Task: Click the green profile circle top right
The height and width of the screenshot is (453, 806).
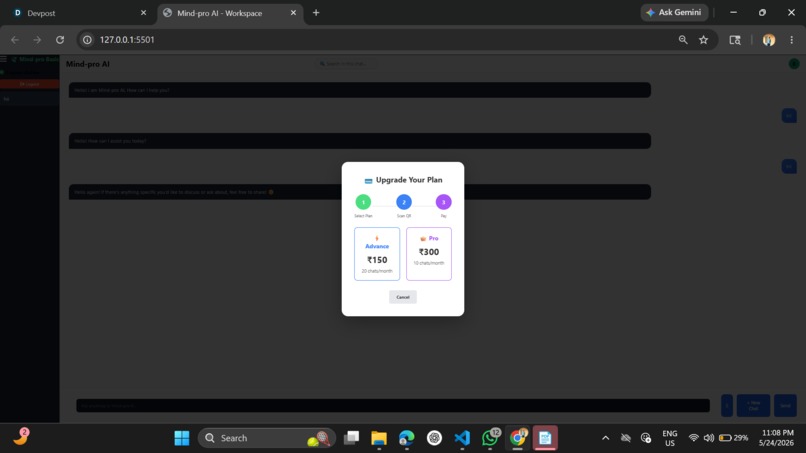Action: coord(794,64)
